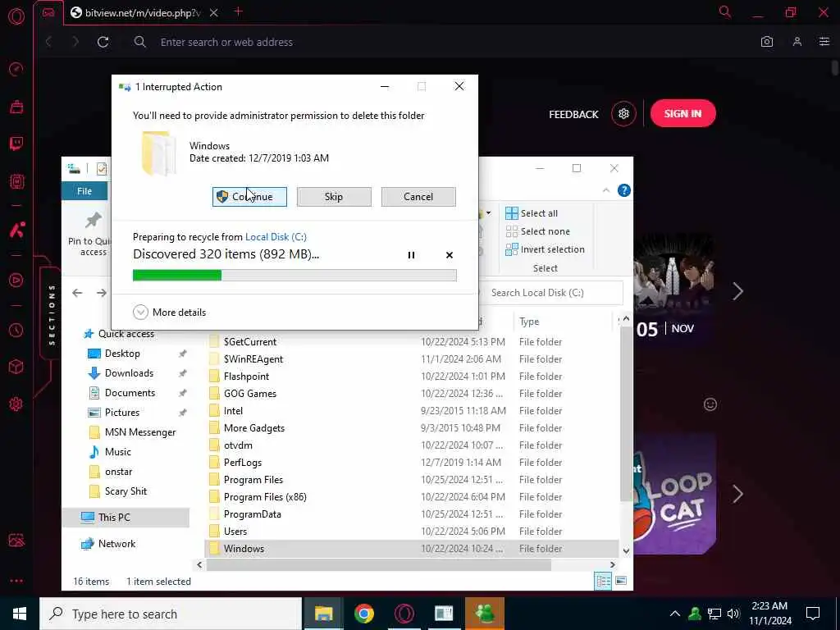
Task: Open a new tab with plus
Action: coord(239,11)
